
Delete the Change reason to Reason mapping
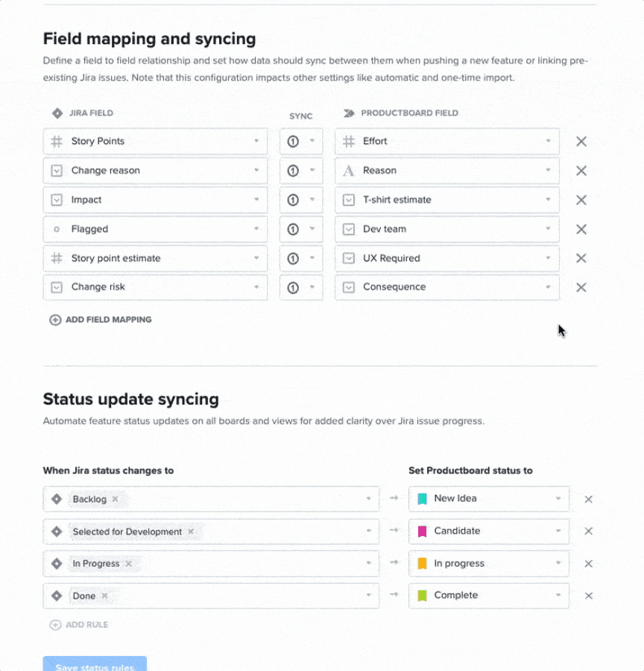tap(581, 171)
